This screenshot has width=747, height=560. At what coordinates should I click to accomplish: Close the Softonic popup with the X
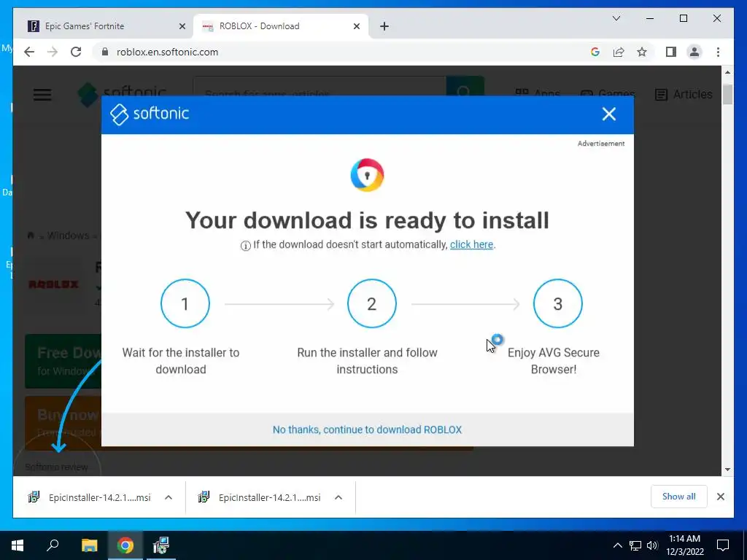tap(609, 114)
